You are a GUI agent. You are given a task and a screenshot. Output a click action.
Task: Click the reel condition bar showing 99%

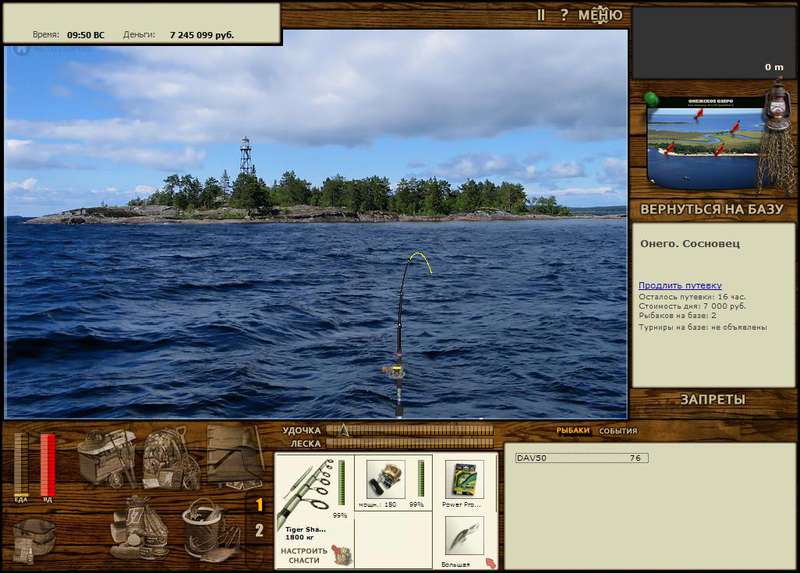pos(421,479)
